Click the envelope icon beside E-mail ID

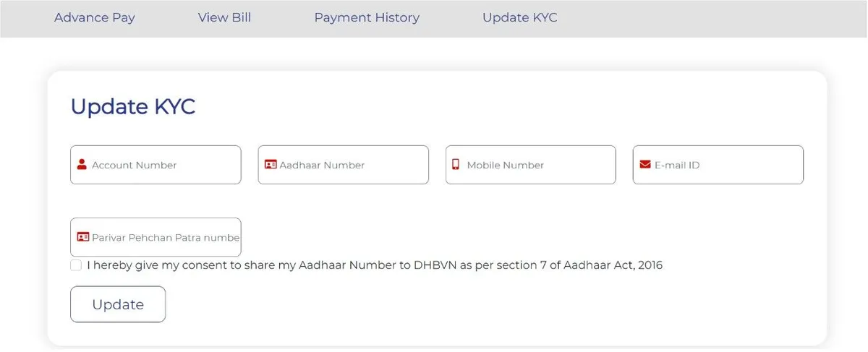(x=645, y=165)
